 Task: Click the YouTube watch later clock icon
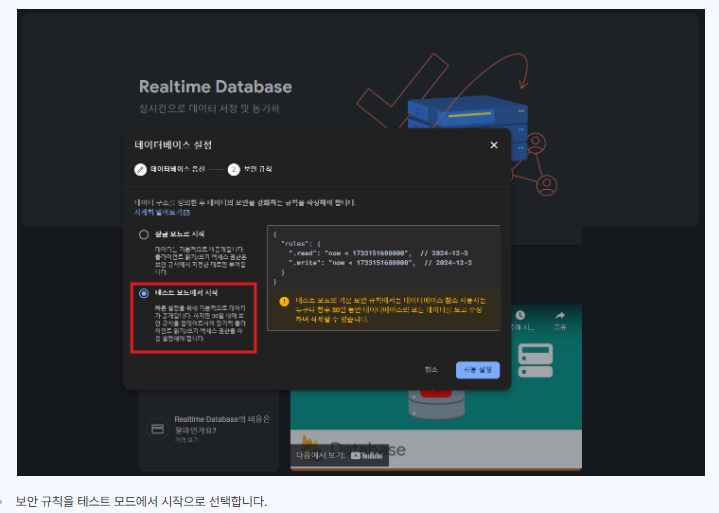[520, 315]
